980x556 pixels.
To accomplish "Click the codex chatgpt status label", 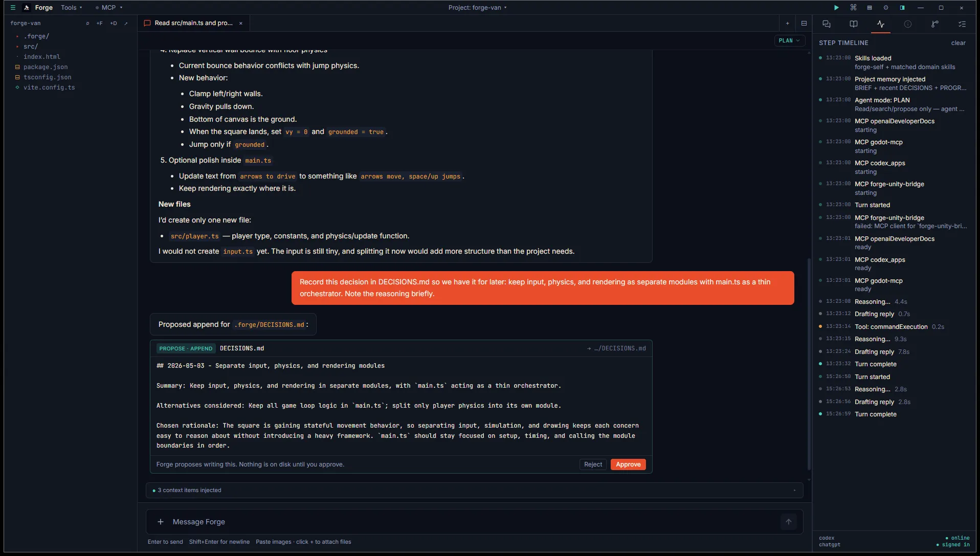I will 829,542.
